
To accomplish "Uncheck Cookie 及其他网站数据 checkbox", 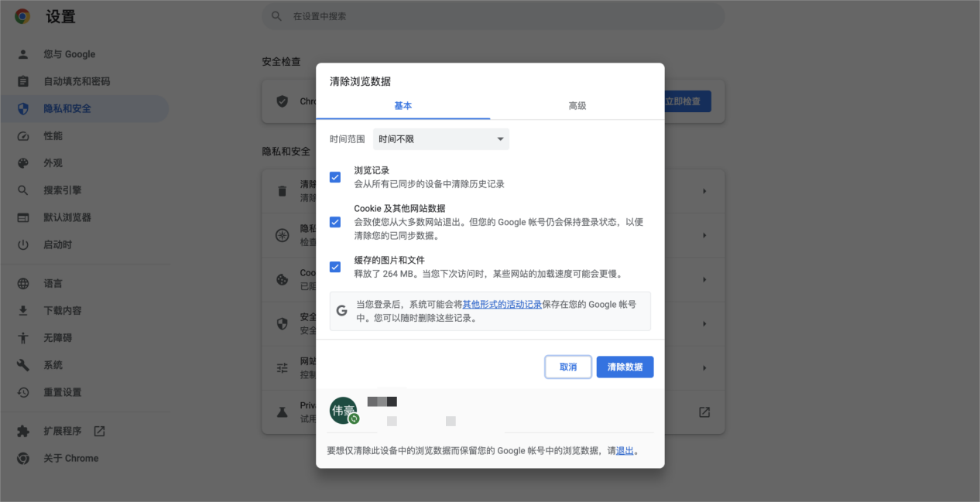I will (335, 222).
